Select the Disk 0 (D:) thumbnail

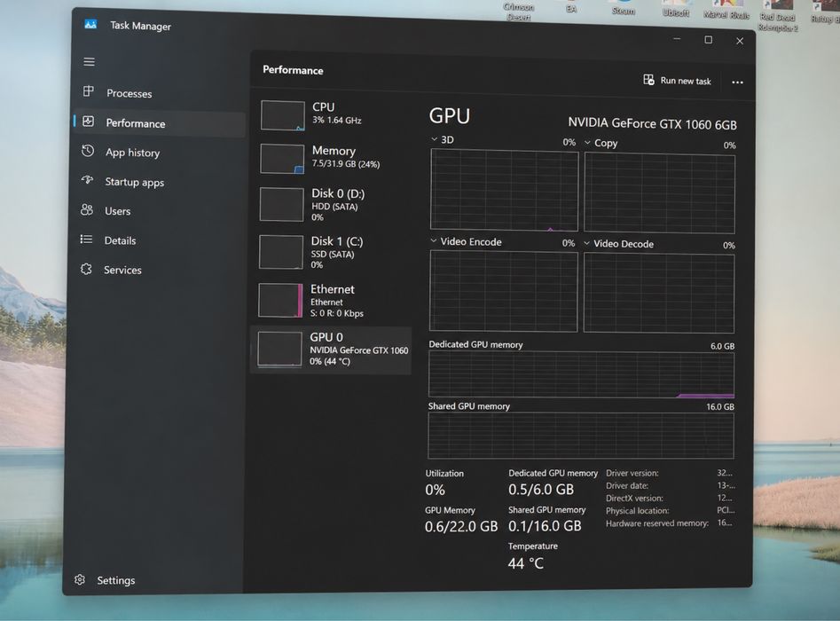coord(282,204)
